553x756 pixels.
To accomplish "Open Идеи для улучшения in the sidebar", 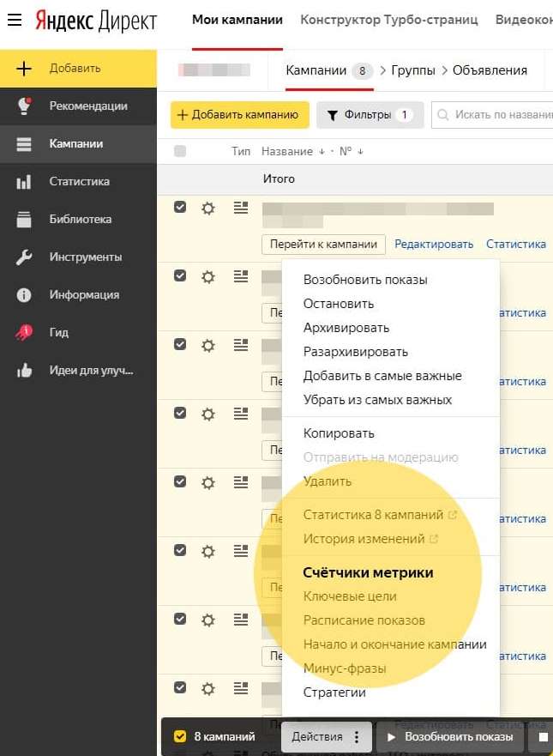I will click(79, 371).
